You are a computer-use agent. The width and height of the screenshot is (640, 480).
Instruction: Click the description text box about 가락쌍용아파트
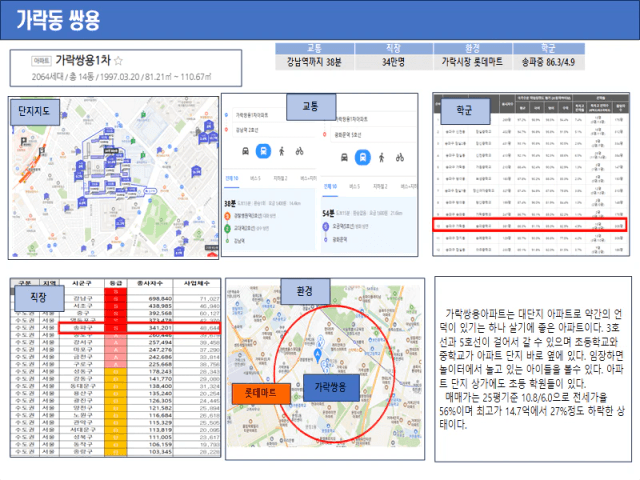click(x=533, y=369)
